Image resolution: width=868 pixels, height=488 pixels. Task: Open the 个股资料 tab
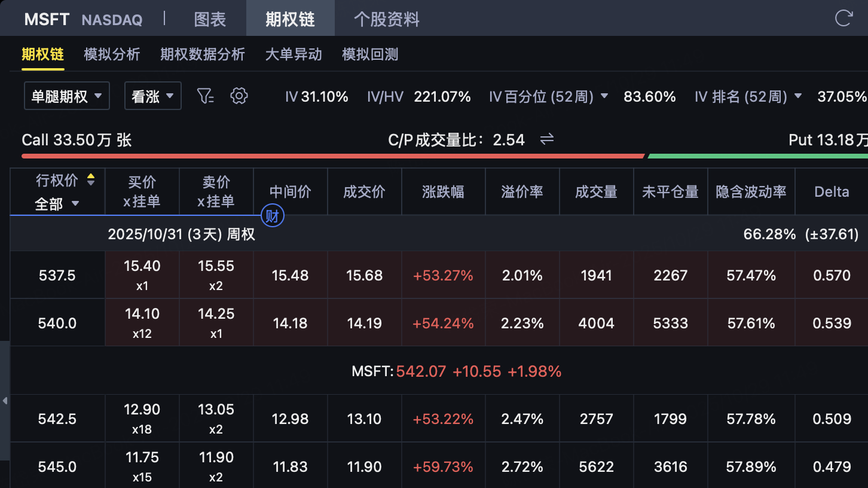coord(387,19)
